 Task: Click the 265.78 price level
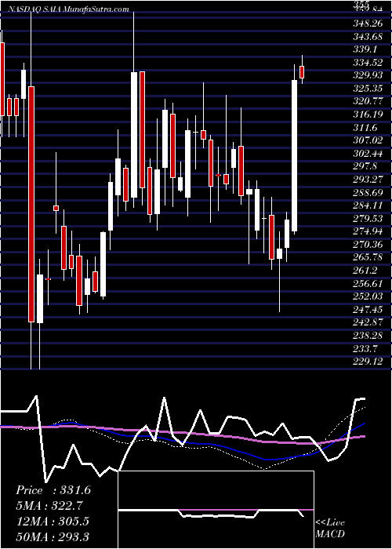pyautogui.click(x=367, y=257)
